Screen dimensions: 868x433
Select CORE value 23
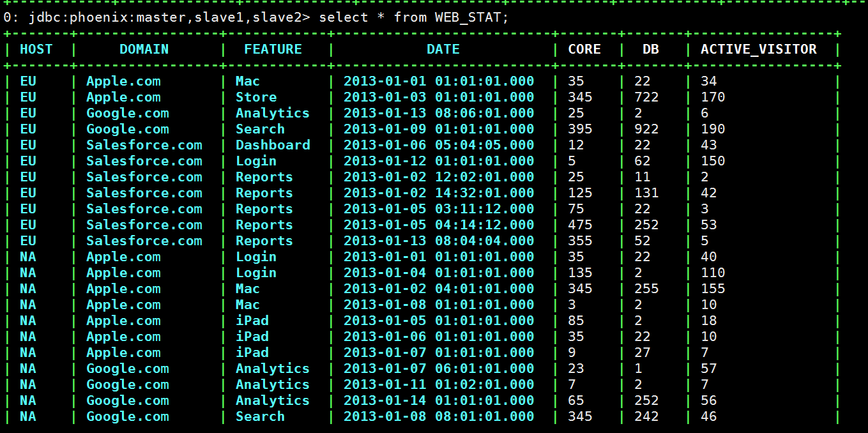coord(576,368)
